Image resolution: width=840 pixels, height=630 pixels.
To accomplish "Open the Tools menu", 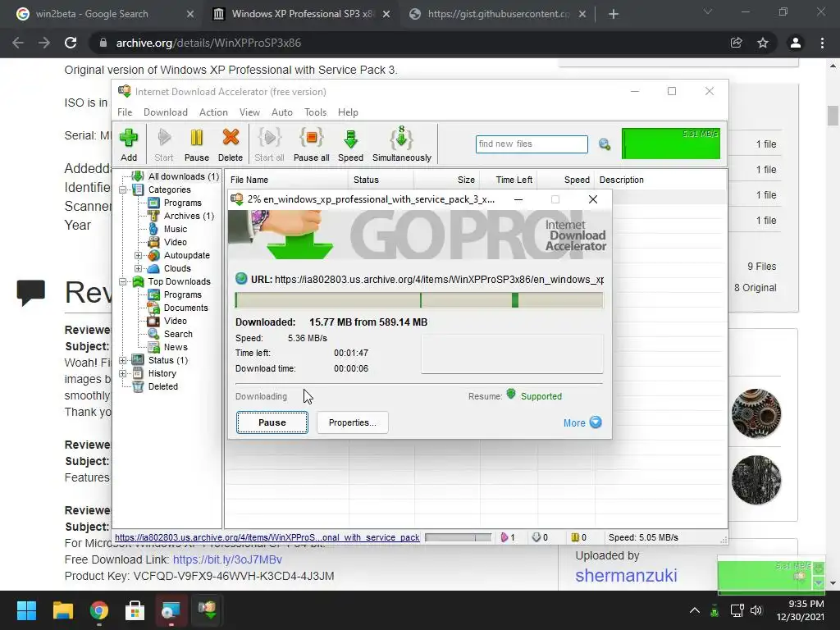I will point(316,112).
